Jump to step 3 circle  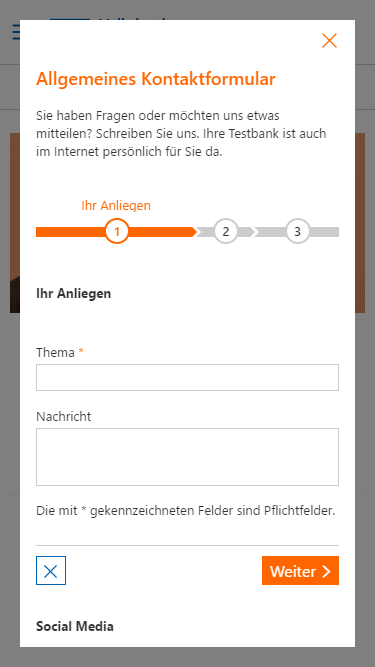point(298,231)
